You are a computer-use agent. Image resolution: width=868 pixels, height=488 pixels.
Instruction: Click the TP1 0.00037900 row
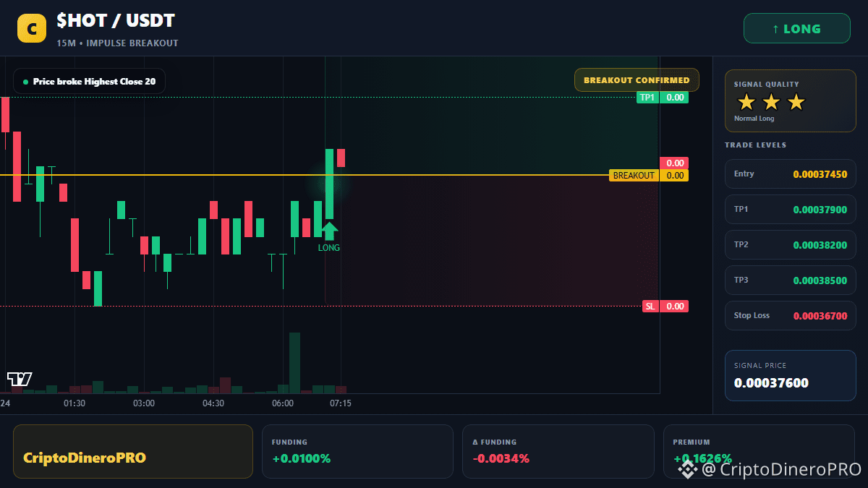coord(791,209)
